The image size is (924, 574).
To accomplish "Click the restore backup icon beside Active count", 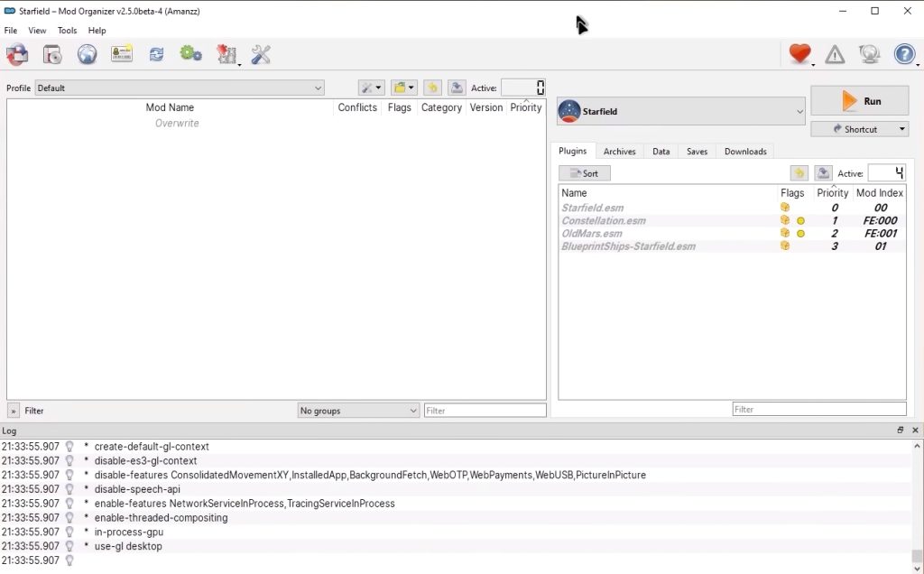I will click(x=823, y=172).
